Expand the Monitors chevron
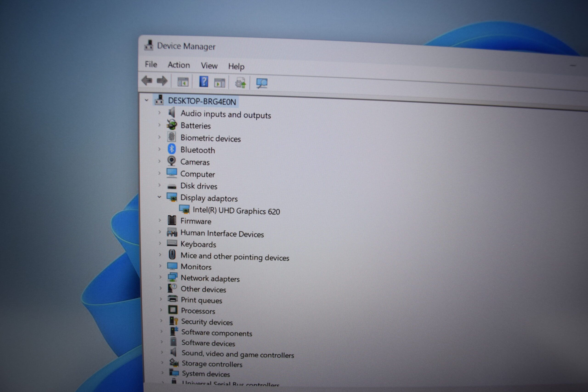588x392 pixels. coord(160,266)
